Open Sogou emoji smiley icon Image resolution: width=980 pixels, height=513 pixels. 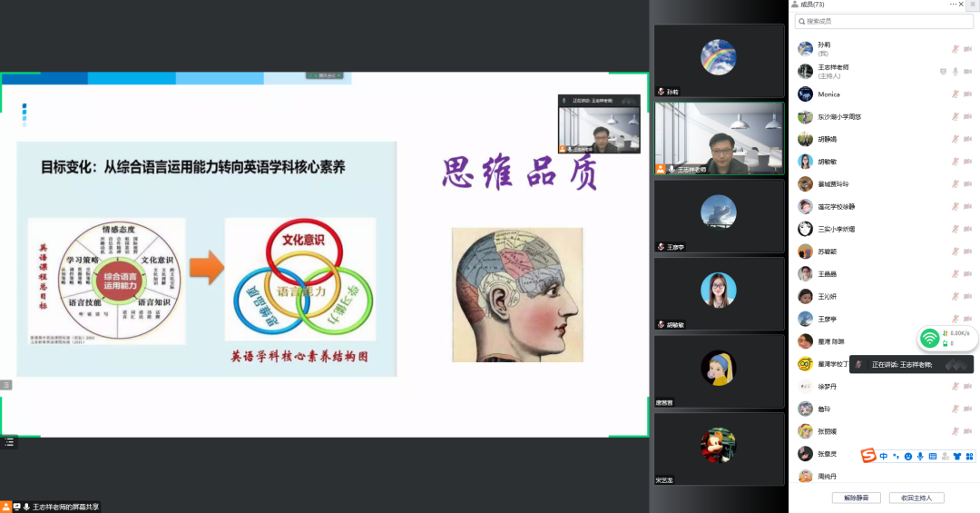click(908, 456)
